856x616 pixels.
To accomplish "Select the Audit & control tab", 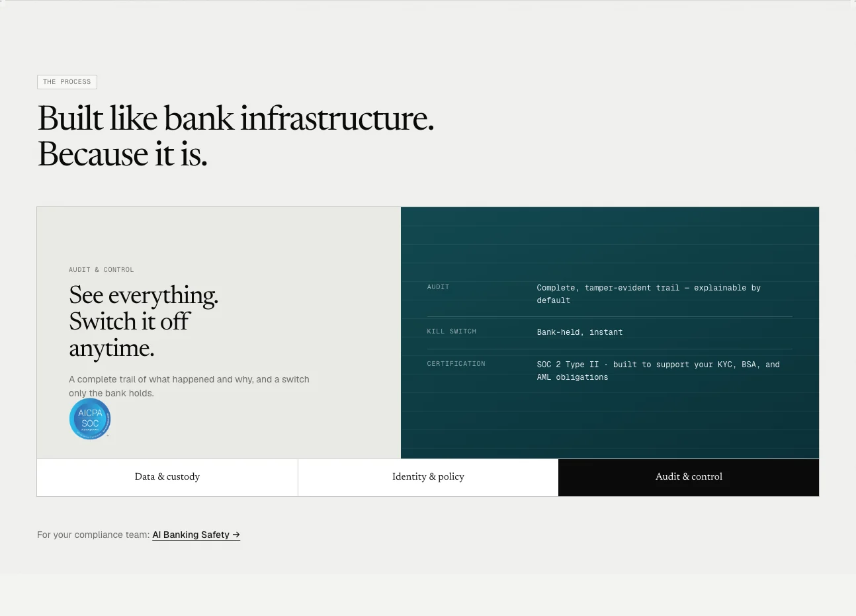I will pyautogui.click(x=689, y=477).
